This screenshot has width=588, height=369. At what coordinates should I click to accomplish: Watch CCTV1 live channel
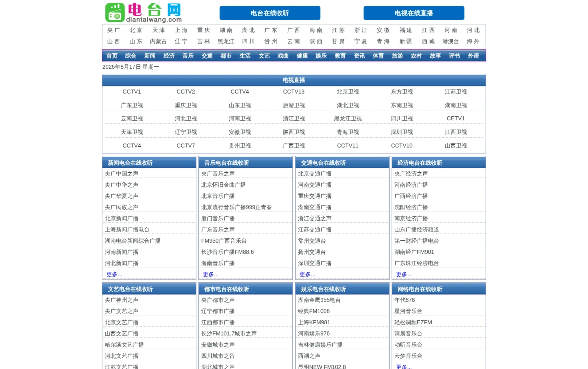click(132, 92)
